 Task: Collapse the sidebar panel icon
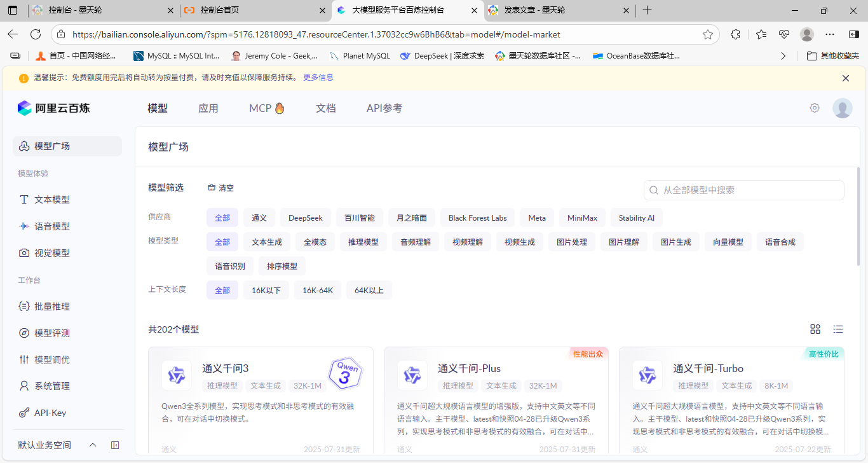pos(115,445)
